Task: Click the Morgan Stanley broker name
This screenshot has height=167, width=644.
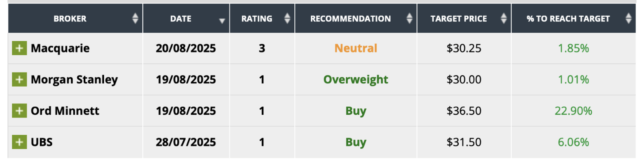Action: click(74, 79)
